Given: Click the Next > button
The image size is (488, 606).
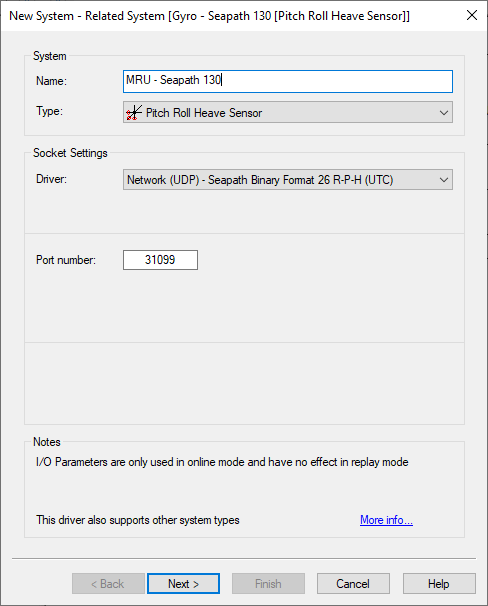Looking at the screenshot, I should click(x=184, y=584).
